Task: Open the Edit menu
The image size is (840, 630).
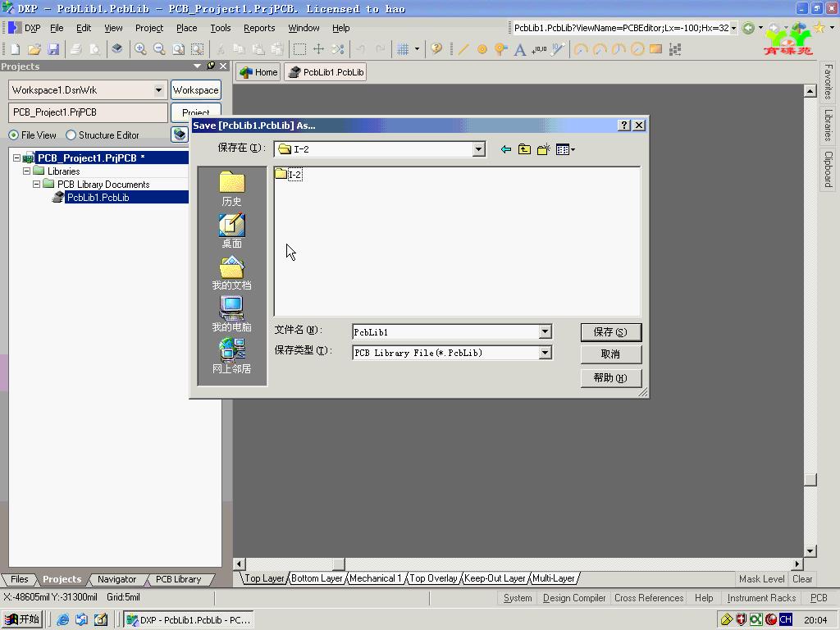Action: click(84, 28)
